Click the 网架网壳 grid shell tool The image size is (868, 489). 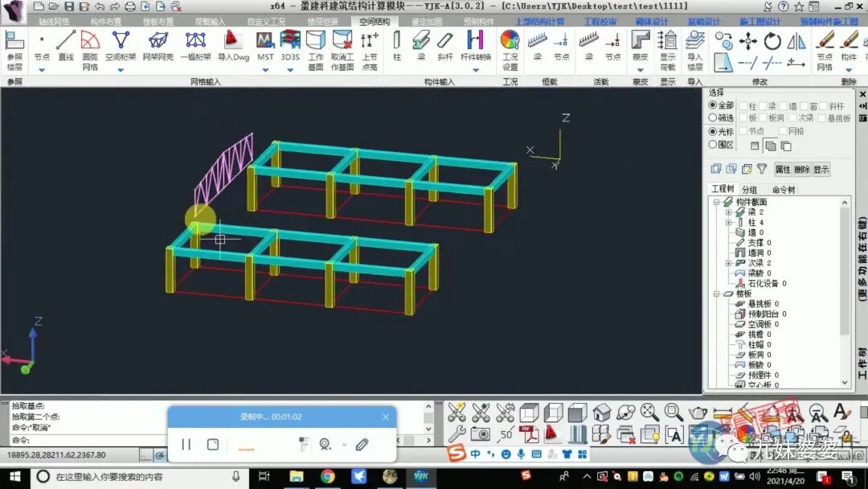point(158,47)
